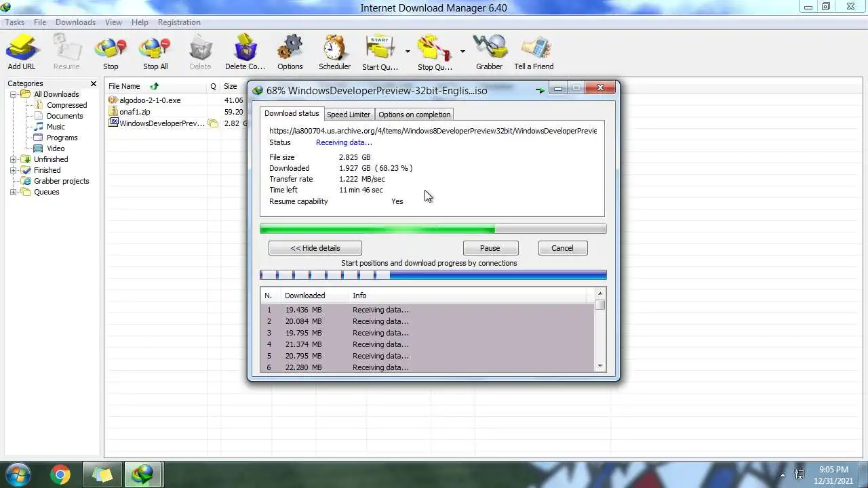Close the Categories panel with X
Screen dimensions: 868x488
coord(94,83)
